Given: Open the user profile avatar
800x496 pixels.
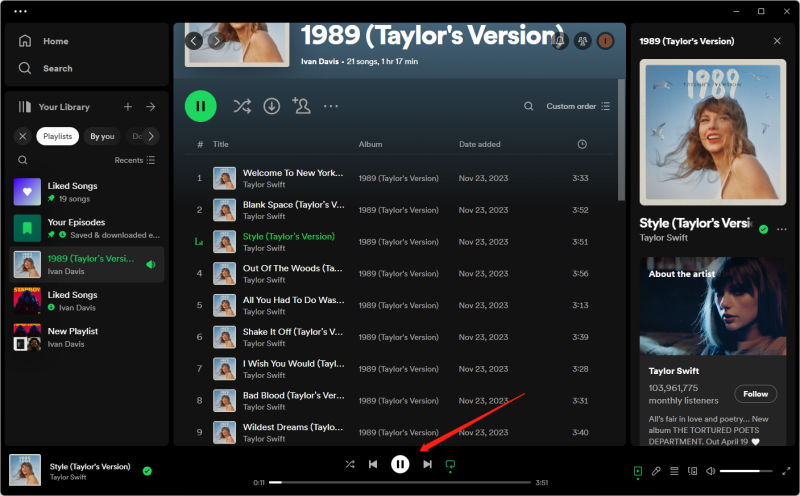Looking at the screenshot, I should pyautogui.click(x=606, y=41).
